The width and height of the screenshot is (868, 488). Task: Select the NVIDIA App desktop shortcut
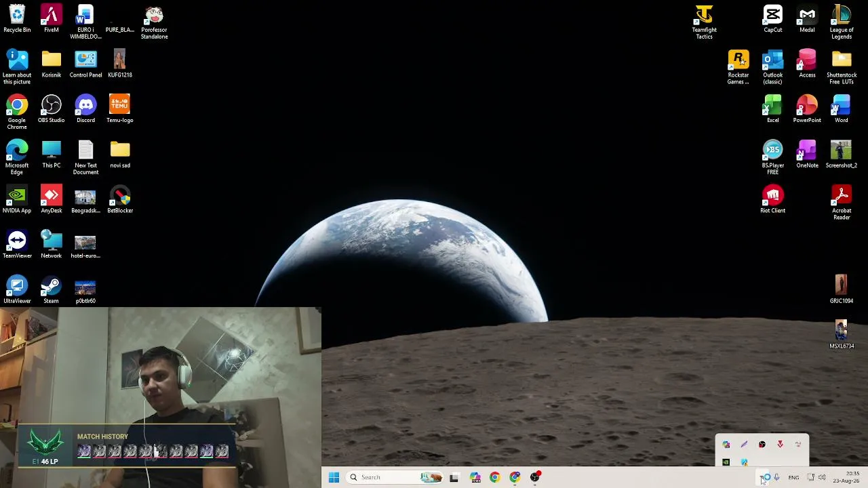17,200
